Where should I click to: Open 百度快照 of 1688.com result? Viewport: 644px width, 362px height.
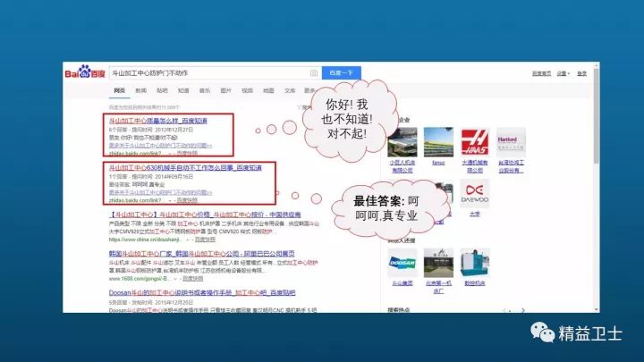pyautogui.click(x=192, y=278)
